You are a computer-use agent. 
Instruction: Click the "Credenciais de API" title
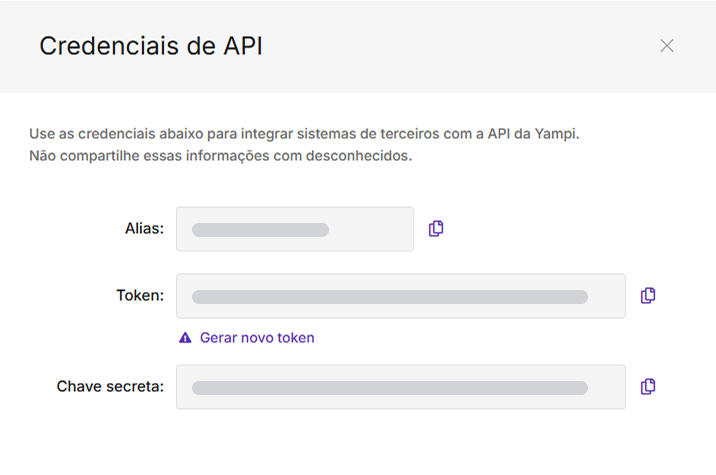point(150,46)
